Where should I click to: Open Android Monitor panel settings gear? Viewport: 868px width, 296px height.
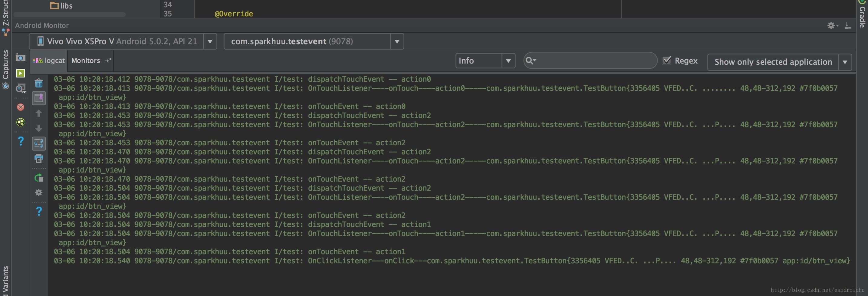coord(832,26)
